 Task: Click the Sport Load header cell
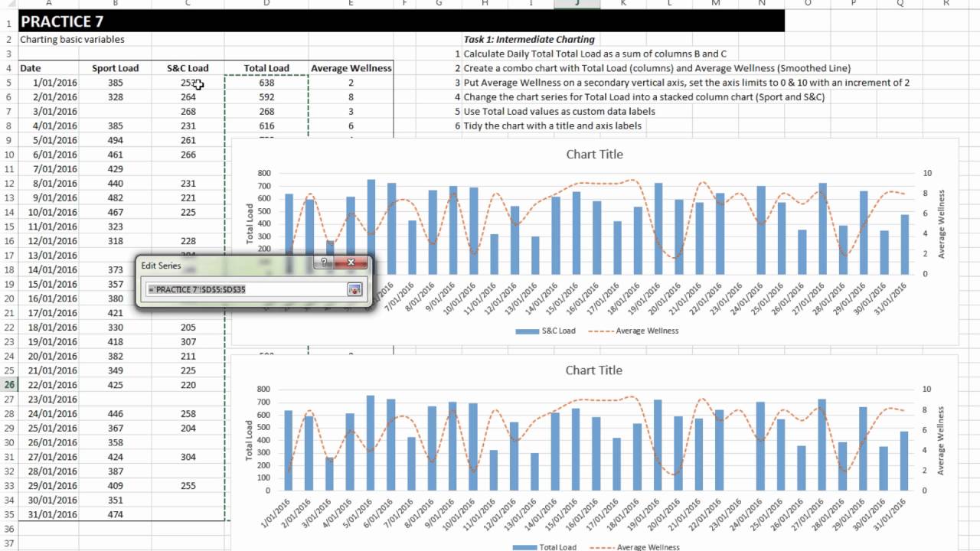(115, 68)
